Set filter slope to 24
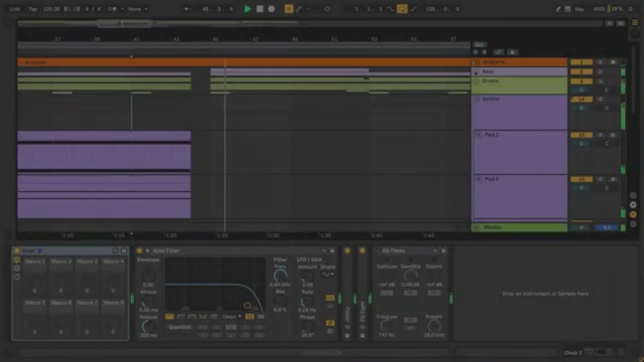Screen dimensions: 644x362 click(x=261, y=317)
